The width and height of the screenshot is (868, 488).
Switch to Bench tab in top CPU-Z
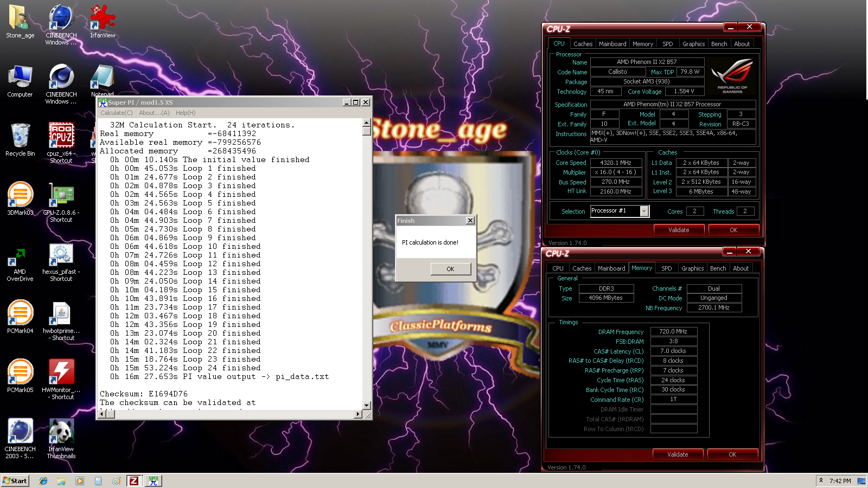(719, 44)
